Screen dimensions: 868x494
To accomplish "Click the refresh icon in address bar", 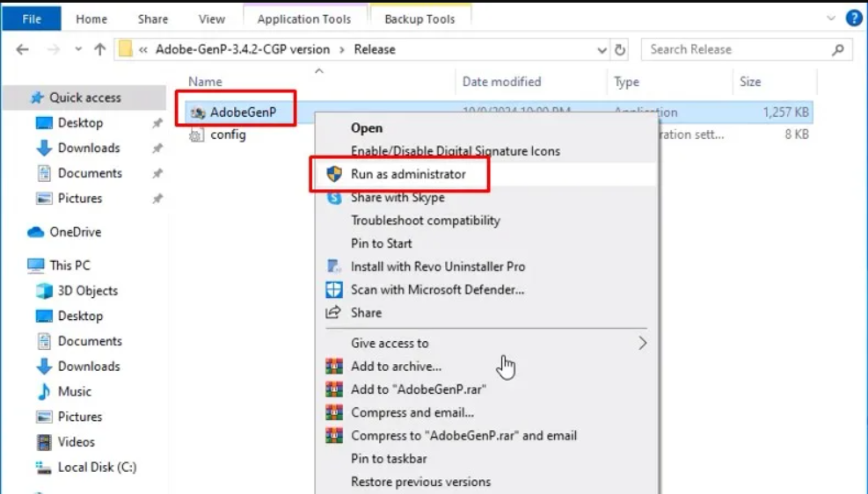I will pos(621,50).
